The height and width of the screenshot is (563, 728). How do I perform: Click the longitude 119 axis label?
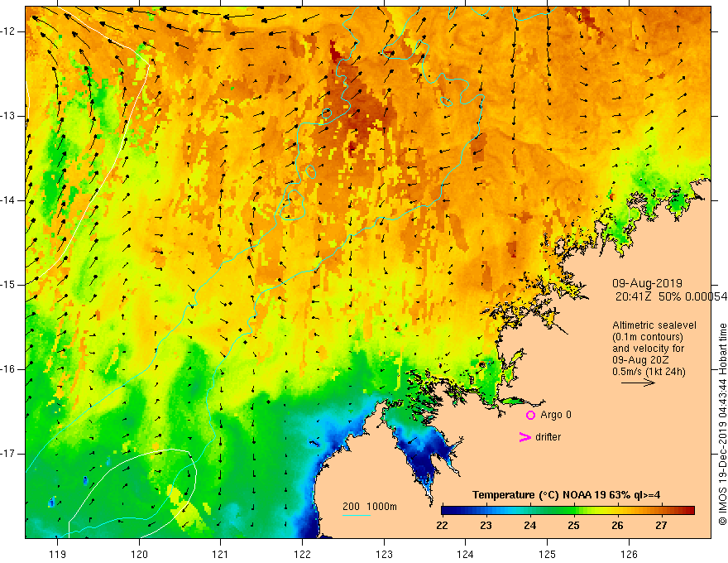pos(58,554)
